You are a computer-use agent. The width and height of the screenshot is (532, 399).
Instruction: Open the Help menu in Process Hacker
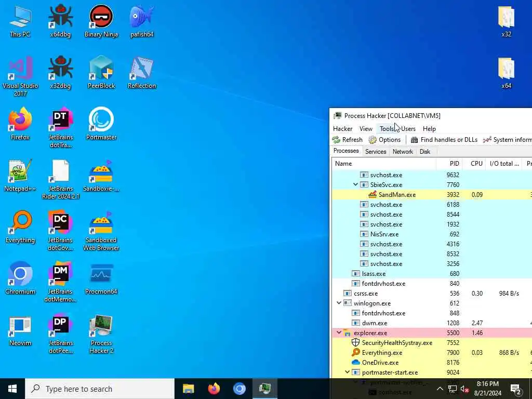(429, 129)
